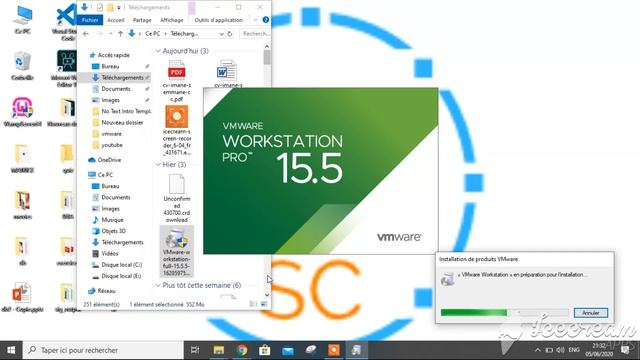Open the Properties icon in Explorer's quick access toolbar
Image resolution: width=640 pixels, height=360 pixels.
100,7
